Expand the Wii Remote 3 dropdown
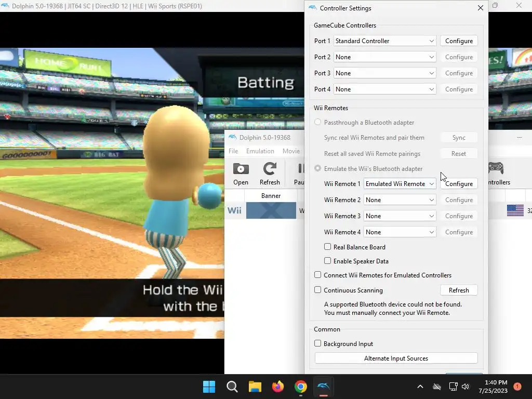This screenshot has width=532, height=399. pos(400,216)
